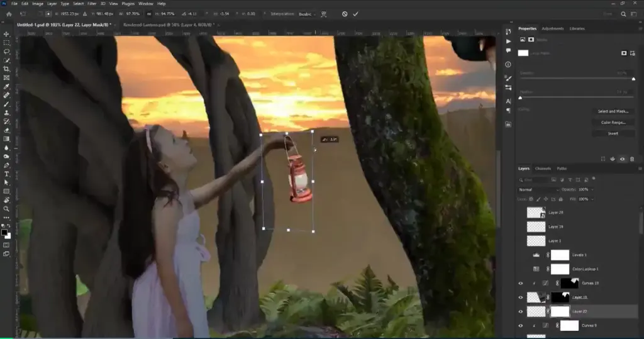Select the Blur tool
Viewport: 644px width, 339px height.
pyautogui.click(x=6, y=148)
